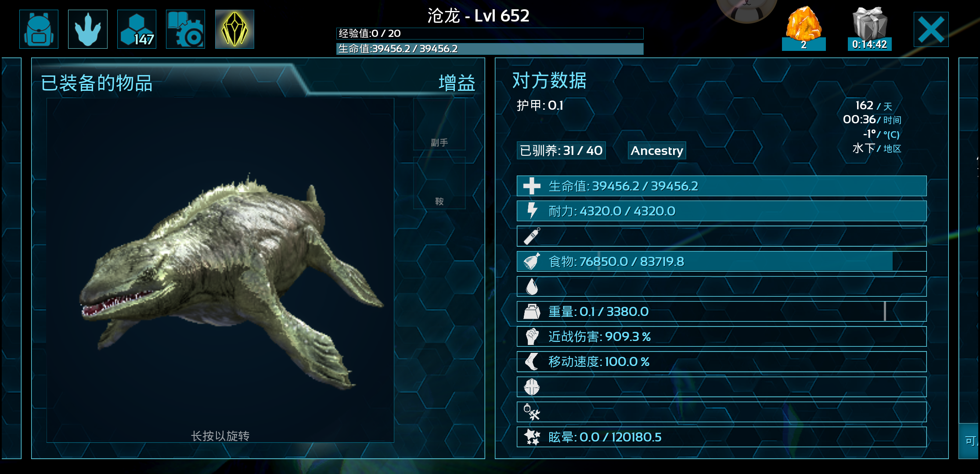The height and width of the screenshot is (474, 980).
Task: Click the stamina lightning bolt icon
Action: [532, 211]
